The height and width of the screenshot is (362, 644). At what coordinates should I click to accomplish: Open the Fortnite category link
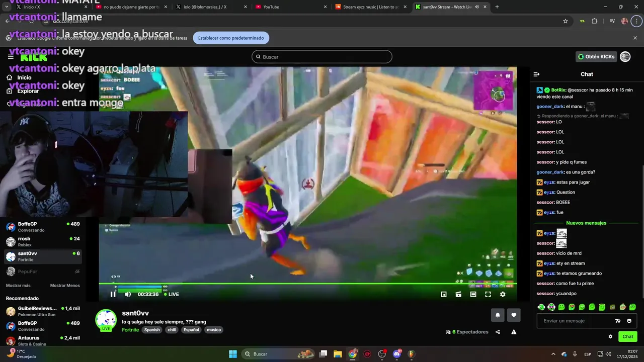click(x=130, y=330)
